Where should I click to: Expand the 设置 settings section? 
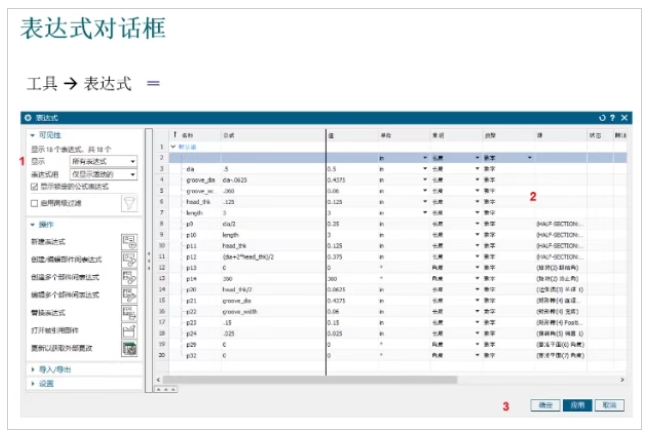[32, 383]
